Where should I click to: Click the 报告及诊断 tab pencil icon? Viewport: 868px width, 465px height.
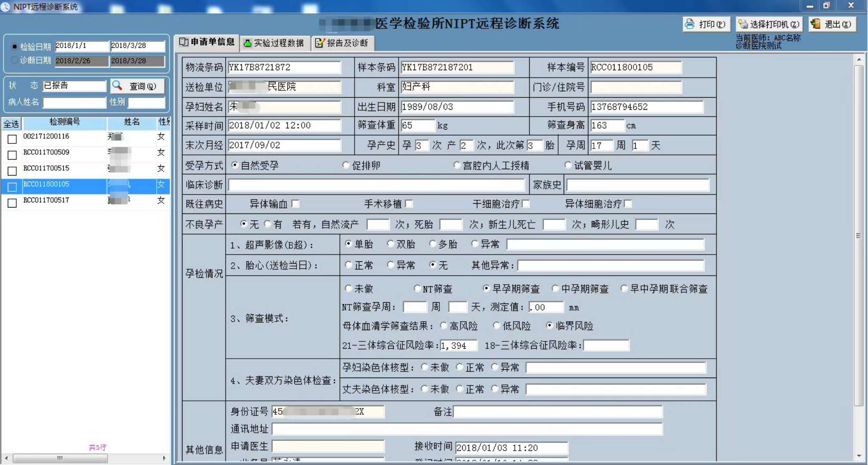(x=320, y=43)
